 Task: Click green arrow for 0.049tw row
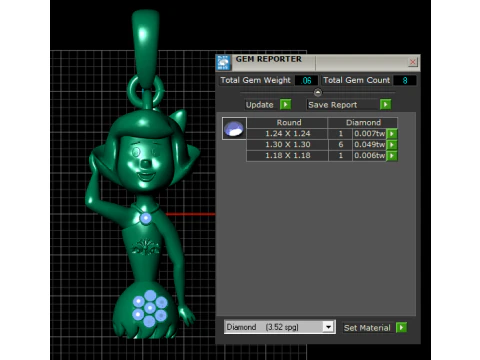coord(392,145)
